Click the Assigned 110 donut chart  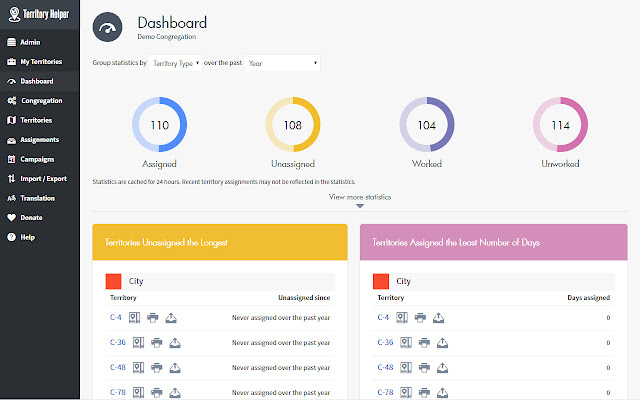point(159,124)
